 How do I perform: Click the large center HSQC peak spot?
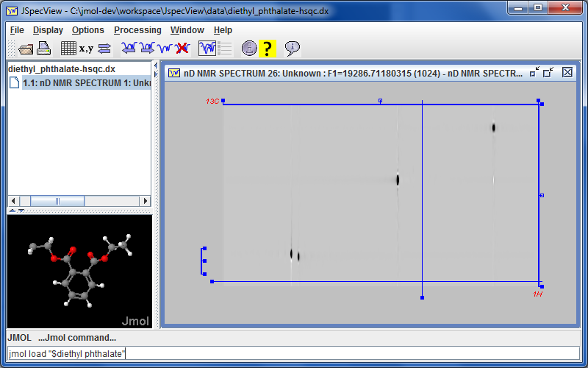coord(398,180)
